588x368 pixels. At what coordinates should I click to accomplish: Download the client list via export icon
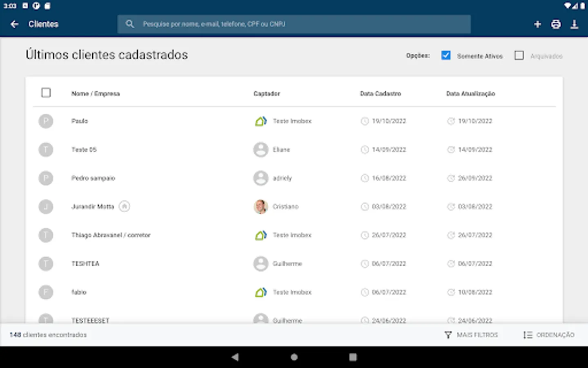click(x=575, y=24)
